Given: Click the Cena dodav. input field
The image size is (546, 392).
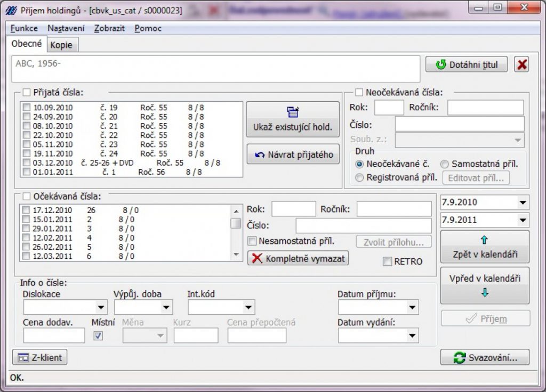Looking at the screenshot, I should click(x=54, y=335).
